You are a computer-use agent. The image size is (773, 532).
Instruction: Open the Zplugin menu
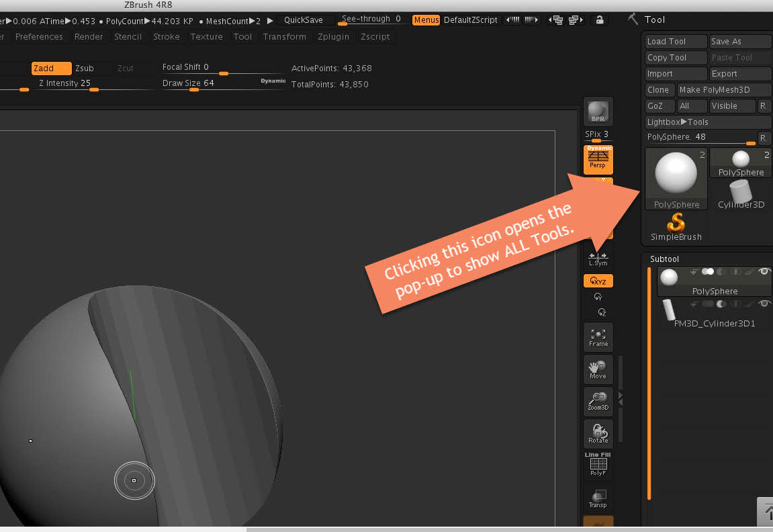[333, 36]
